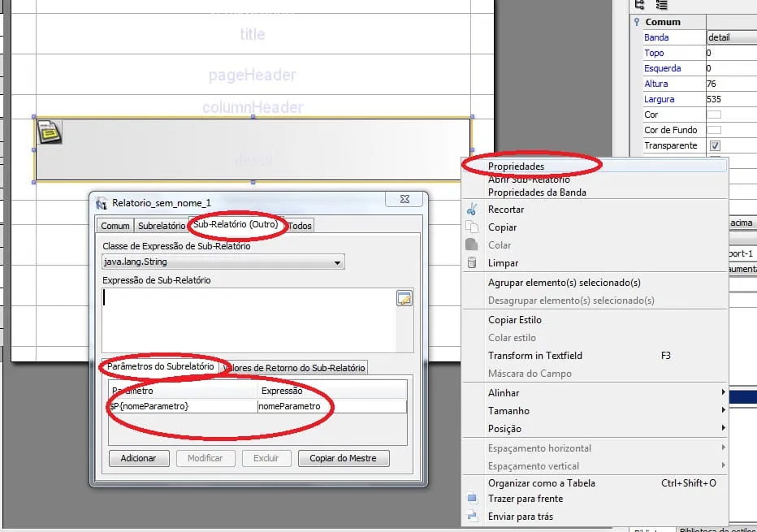
Task: Click the title band label
Action: (x=253, y=34)
